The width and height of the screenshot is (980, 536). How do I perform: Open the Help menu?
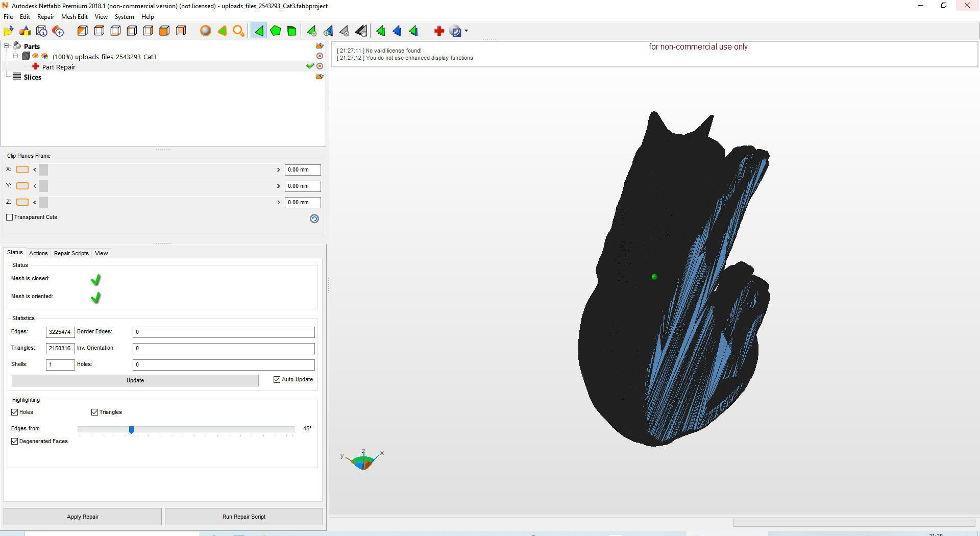coord(148,17)
